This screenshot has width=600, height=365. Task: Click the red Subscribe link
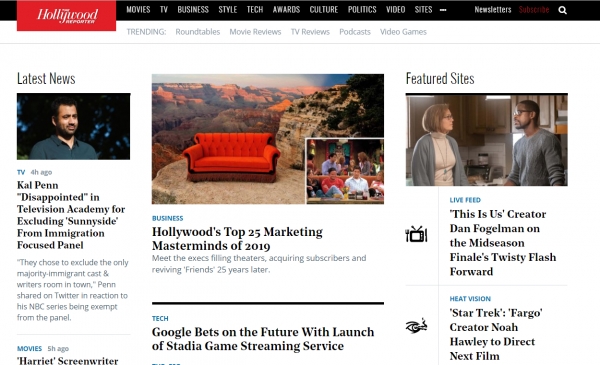(534, 10)
